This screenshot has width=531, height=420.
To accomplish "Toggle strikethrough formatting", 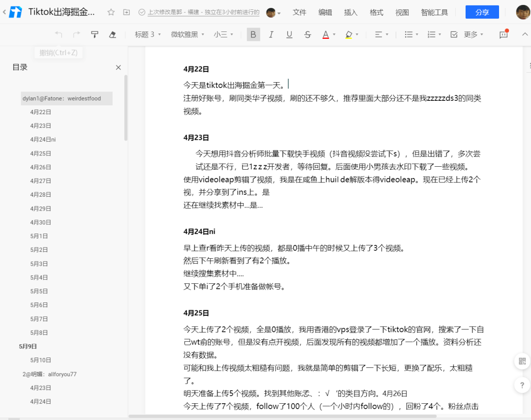I will click(307, 34).
